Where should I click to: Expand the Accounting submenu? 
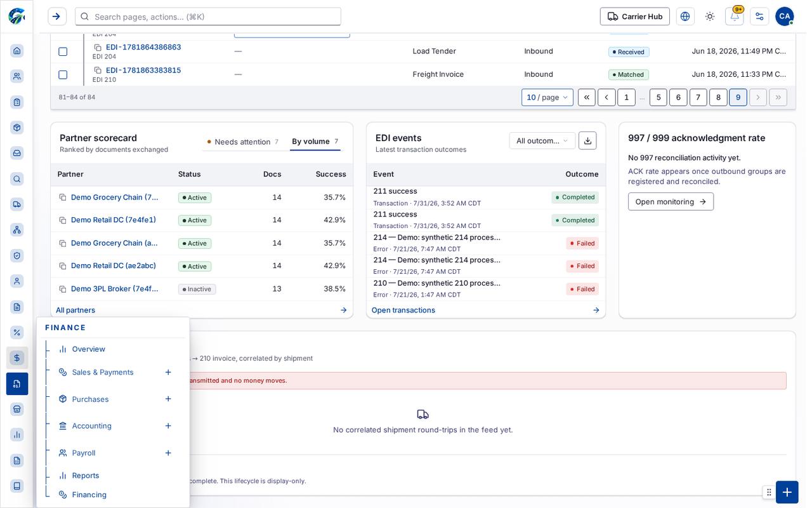(168, 426)
